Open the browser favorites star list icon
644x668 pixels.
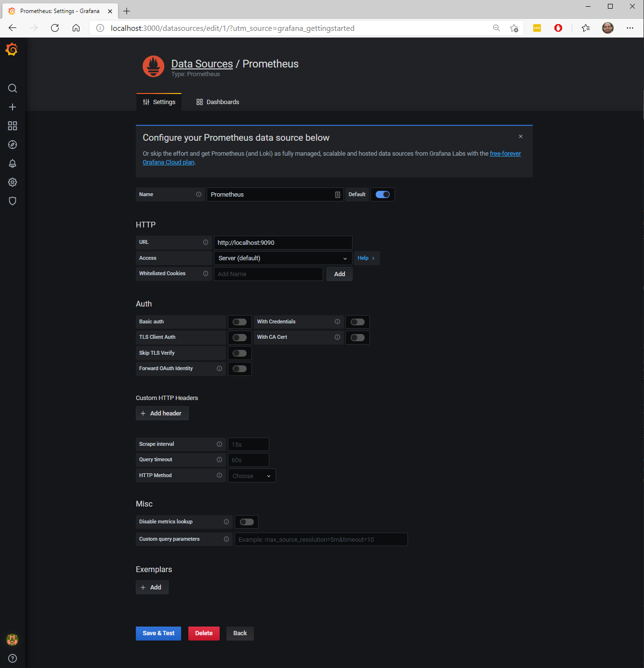coord(585,28)
